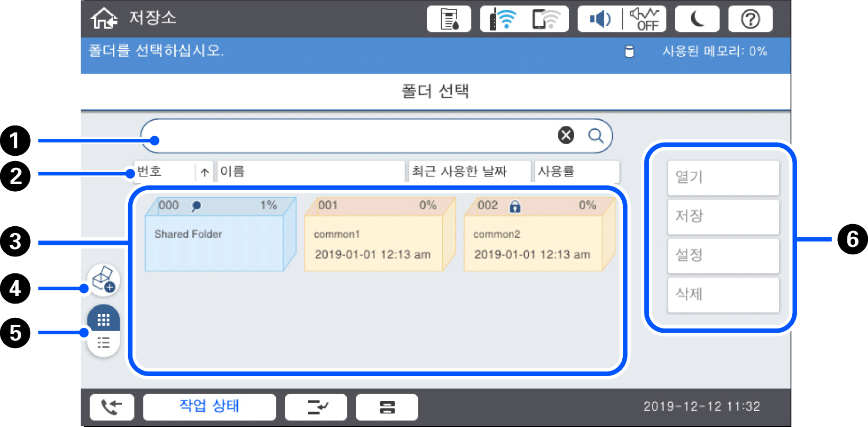This screenshot has width=868, height=427.
Task: Sort by 최근 사용한 날짜 column
Action: [469, 172]
